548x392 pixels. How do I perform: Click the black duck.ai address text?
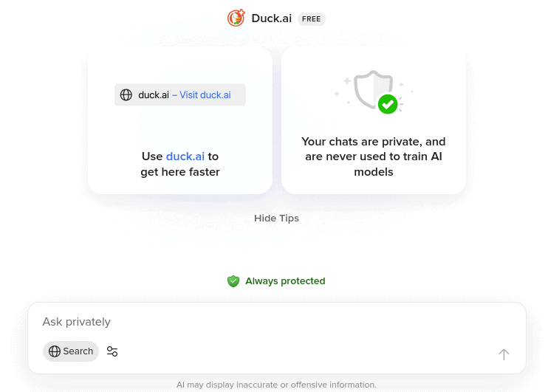click(x=154, y=95)
